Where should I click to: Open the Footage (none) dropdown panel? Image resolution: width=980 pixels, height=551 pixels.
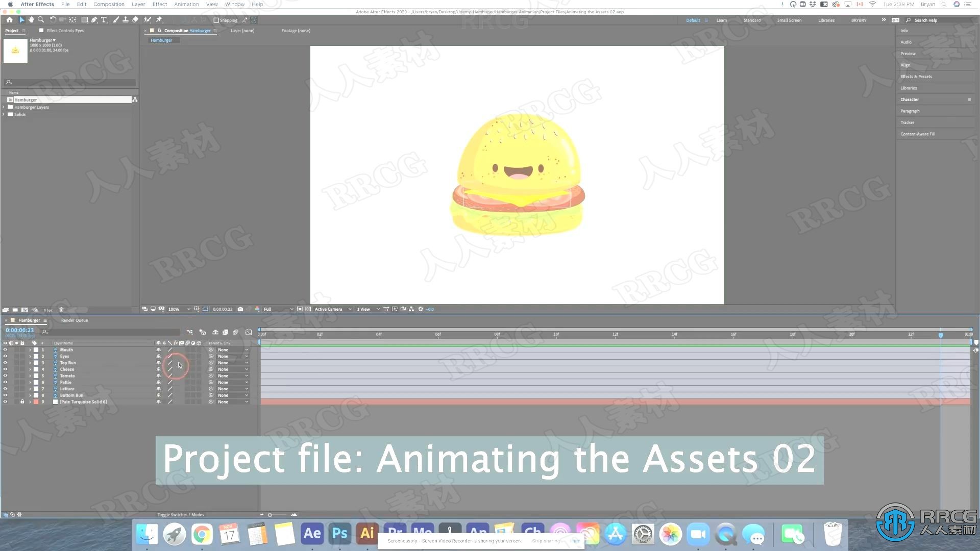296,30
